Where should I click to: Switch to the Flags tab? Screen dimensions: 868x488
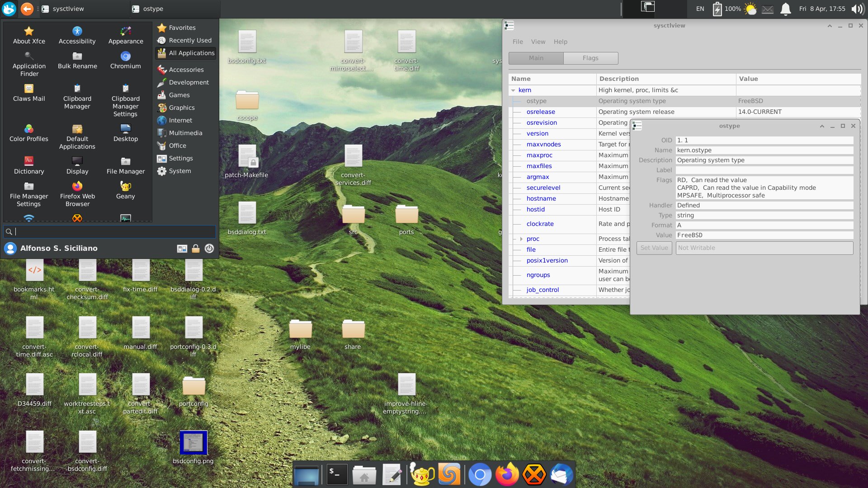[590, 58]
